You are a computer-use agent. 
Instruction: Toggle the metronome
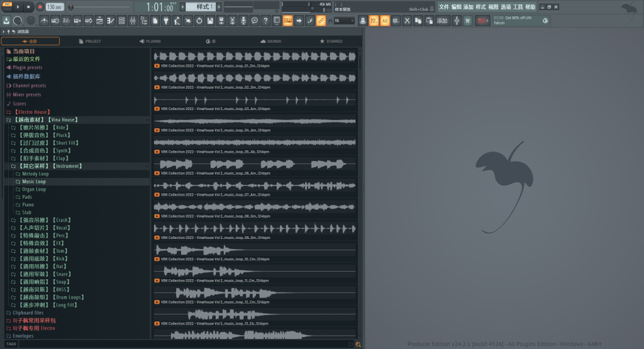44,21
